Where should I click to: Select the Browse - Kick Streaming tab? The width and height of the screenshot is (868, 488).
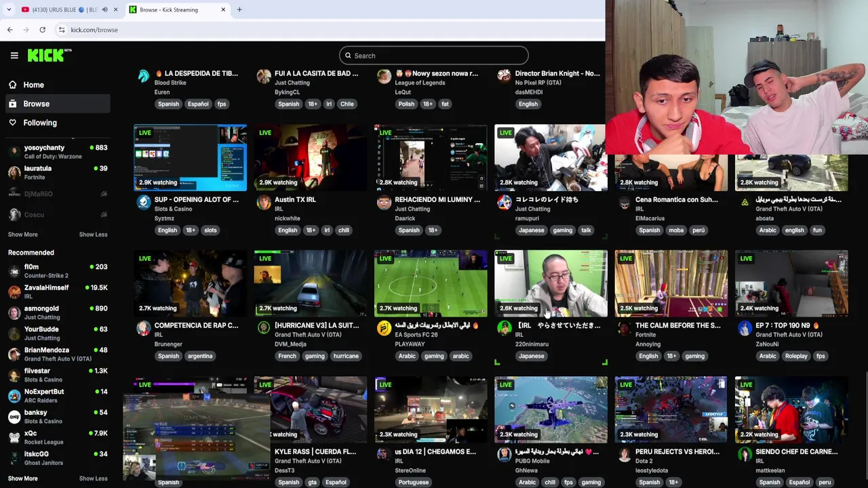click(176, 9)
